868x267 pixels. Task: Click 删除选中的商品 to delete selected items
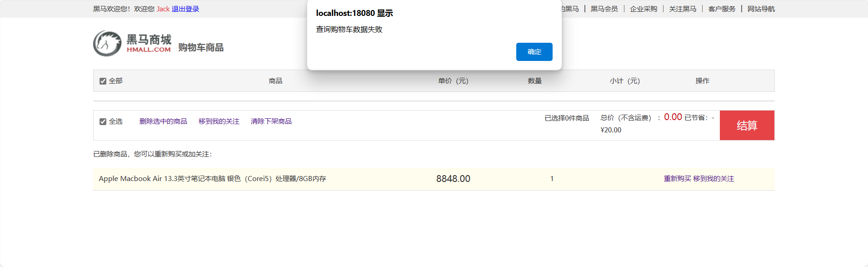[x=163, y=121]
